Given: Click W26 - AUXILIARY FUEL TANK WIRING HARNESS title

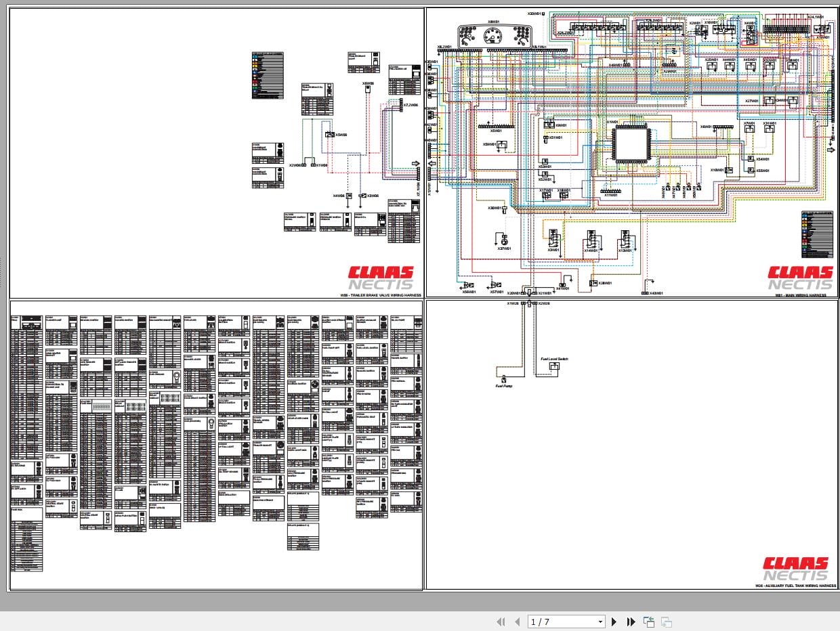Looking at the screenshot, I should [x=797, y=586].
